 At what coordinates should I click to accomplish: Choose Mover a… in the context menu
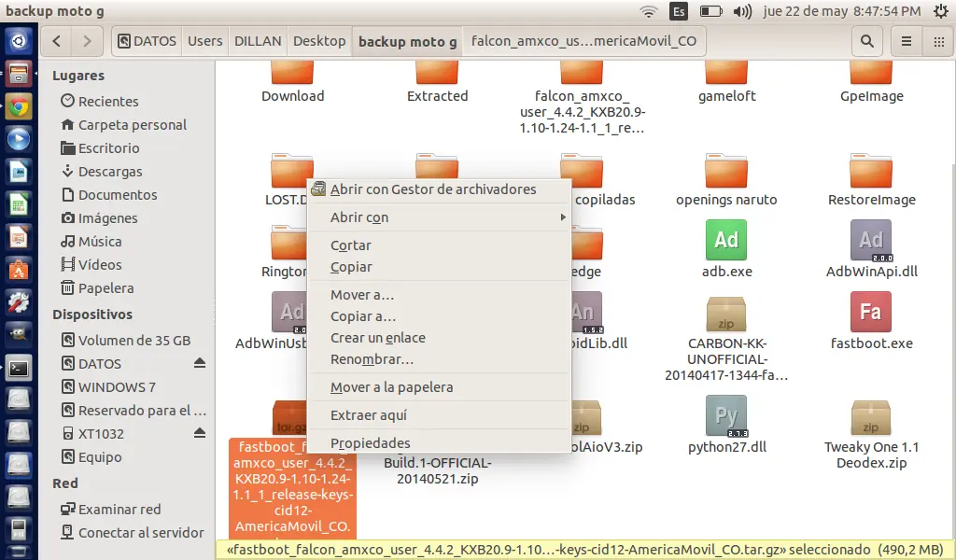click(439, 295)
